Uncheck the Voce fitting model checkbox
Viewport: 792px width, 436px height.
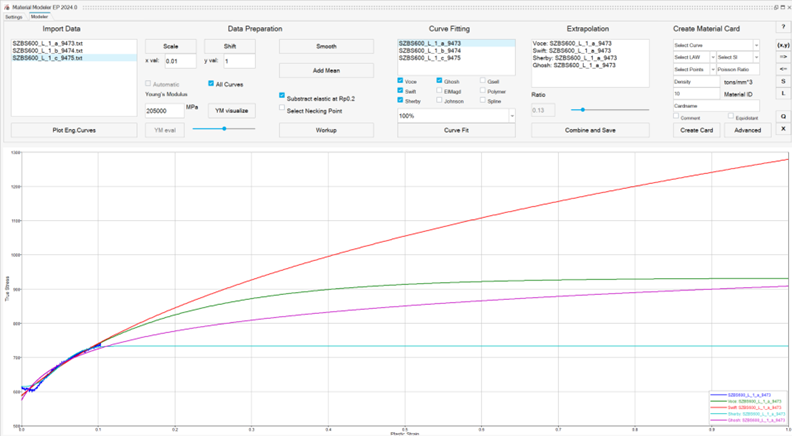click(401, 80)
